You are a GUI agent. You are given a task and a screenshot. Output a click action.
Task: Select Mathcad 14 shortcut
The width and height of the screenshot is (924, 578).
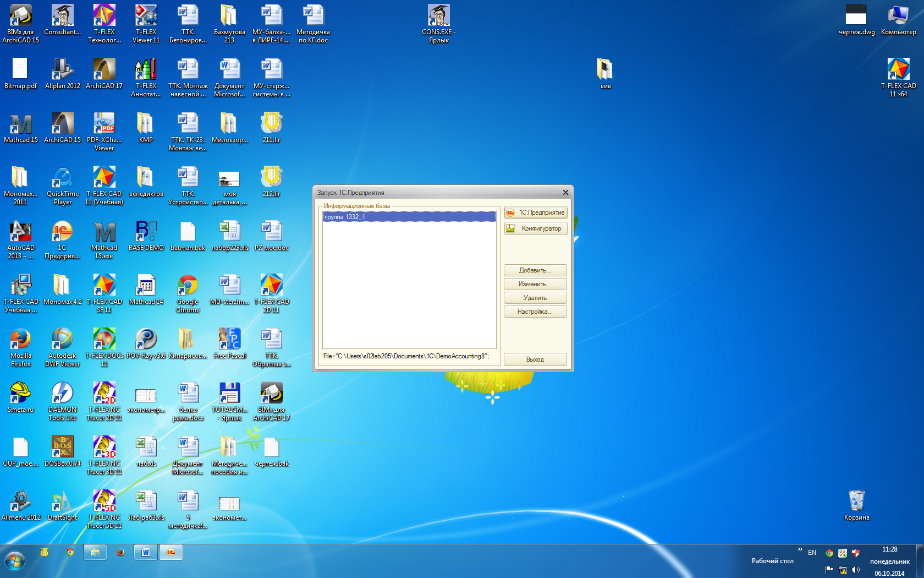click(x=146, y=290)
